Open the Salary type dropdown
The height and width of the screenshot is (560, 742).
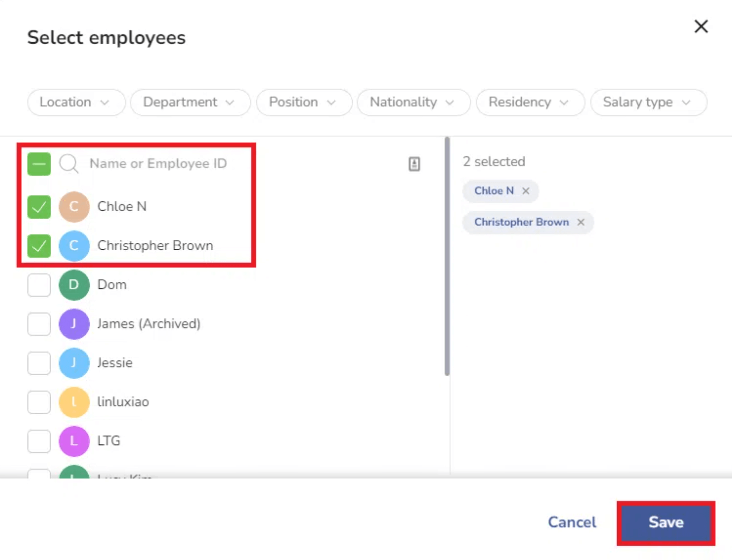pyautogui.click(x=647, y=102)
